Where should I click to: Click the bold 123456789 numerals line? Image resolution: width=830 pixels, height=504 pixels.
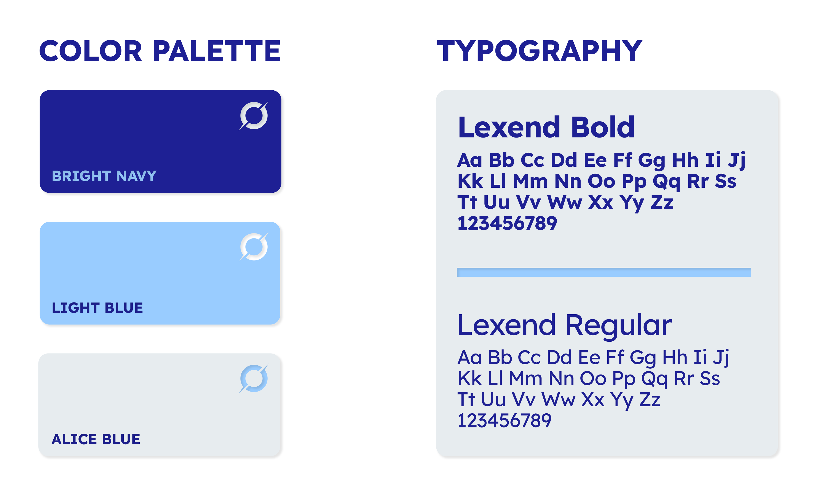tap(507, 223)
